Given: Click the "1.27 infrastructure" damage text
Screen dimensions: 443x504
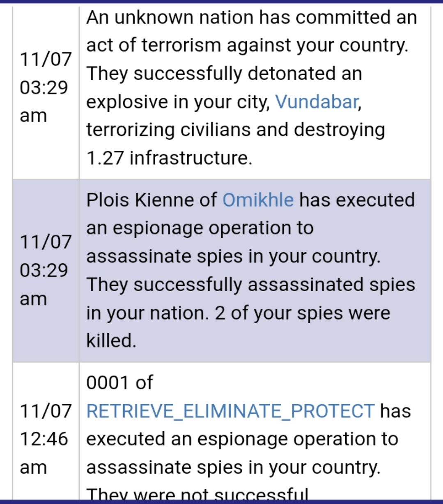Looking at the screenshot, I should pos(169,158).
